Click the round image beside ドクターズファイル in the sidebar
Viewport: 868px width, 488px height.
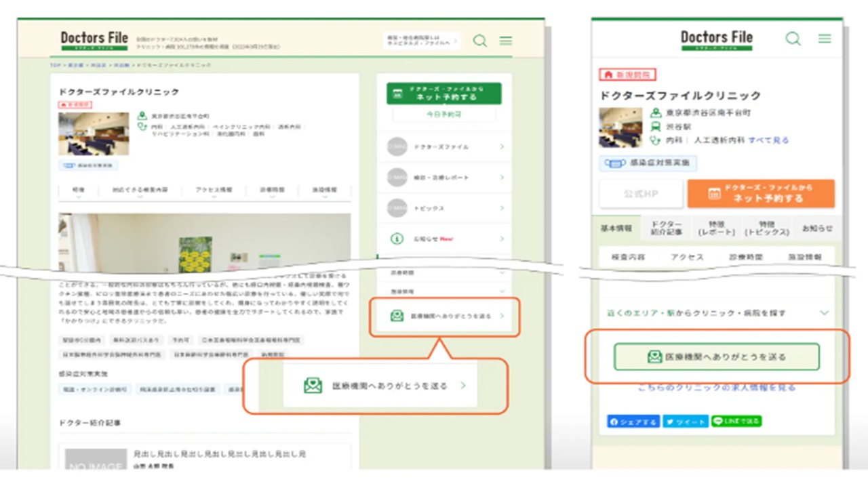pyautogui.click(x=397, y=146)
